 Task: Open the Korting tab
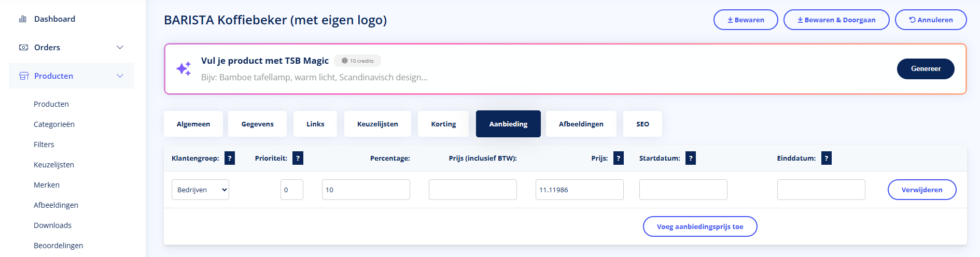click(443, 124)
